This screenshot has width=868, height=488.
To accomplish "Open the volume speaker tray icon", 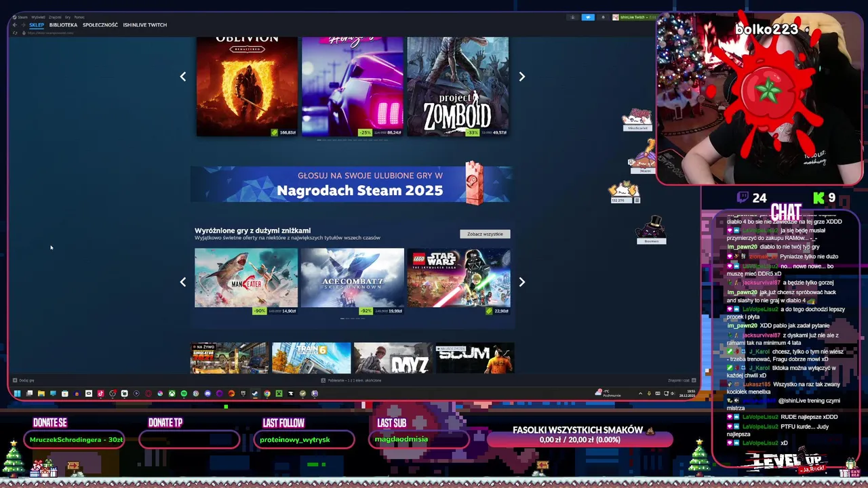I will pos(673,394).
